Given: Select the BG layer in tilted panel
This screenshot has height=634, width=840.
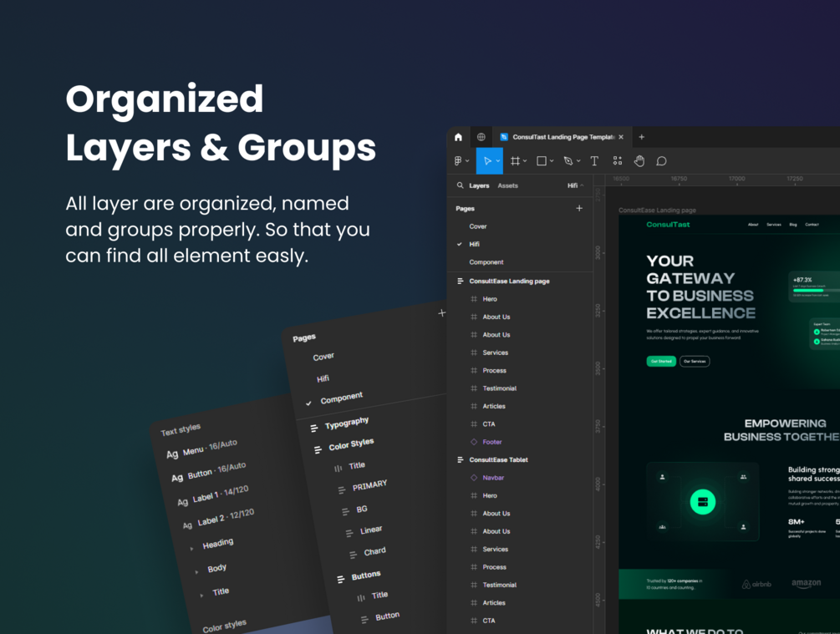Looking at the screenshot, I should tap(362, 510).
